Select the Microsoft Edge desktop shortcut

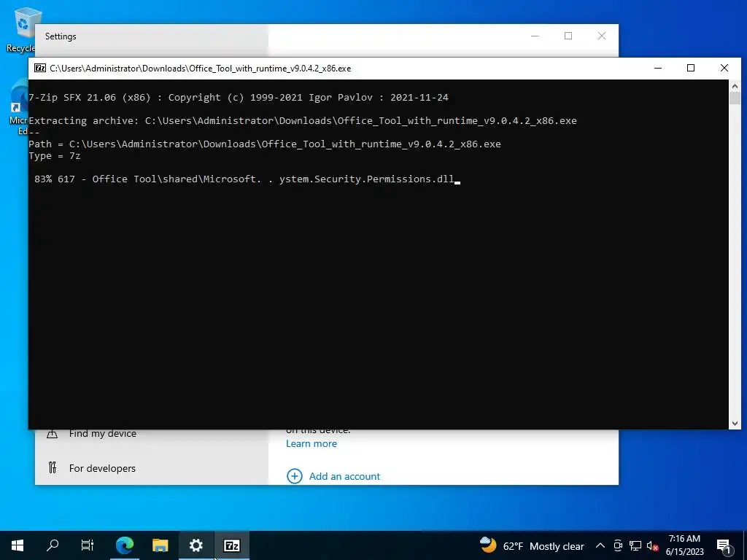click(x=19, y=107)
